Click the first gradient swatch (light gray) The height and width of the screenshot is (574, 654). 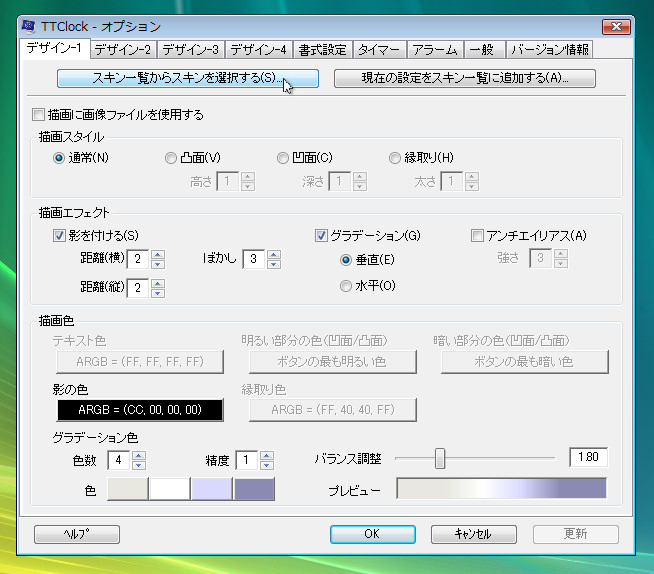coord(128,489)
